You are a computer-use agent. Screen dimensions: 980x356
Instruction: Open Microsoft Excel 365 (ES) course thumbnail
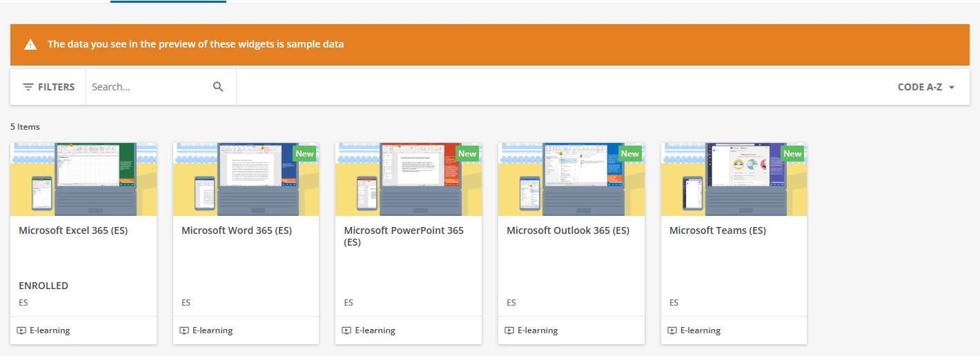click(84, 179)
